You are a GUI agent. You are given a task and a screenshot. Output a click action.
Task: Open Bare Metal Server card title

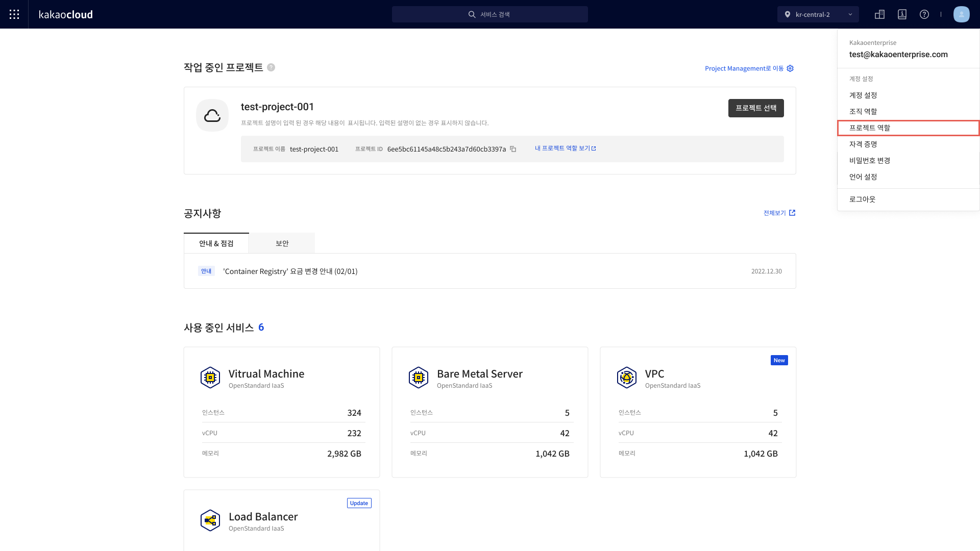click(x=480, y=374)
